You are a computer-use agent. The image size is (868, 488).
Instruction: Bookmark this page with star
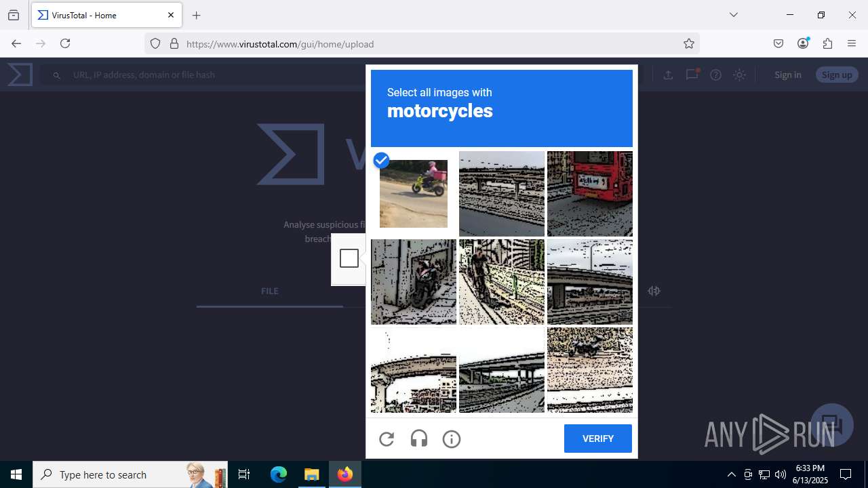pyautogui.click(x=689, y=43)
